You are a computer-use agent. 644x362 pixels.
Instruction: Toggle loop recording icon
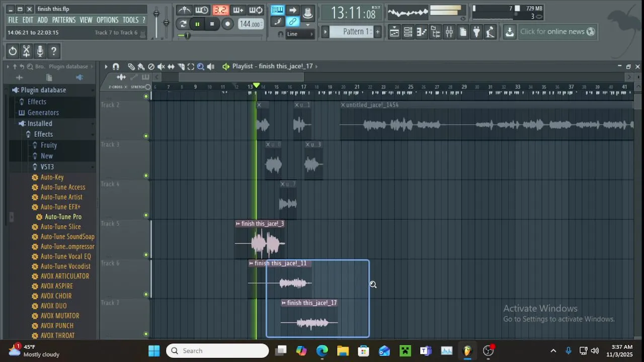click(x=256, y=10)
